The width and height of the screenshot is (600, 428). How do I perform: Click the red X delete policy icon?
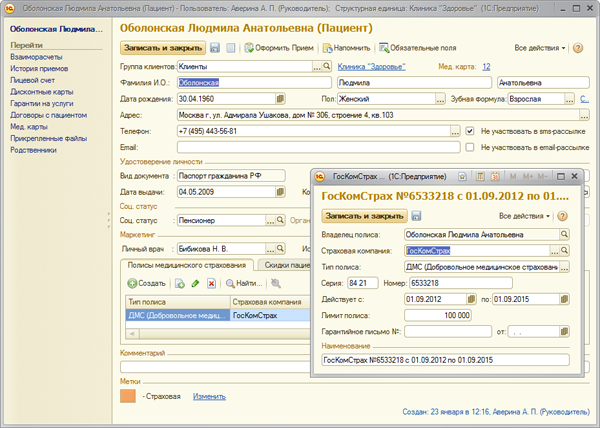tap(211, 283)
